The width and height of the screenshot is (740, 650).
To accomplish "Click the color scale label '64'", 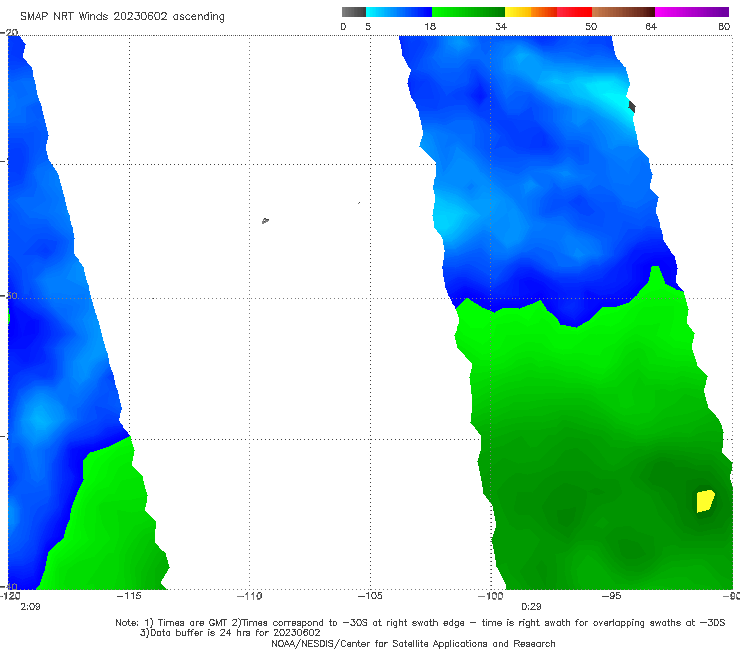I will point(651,26).
